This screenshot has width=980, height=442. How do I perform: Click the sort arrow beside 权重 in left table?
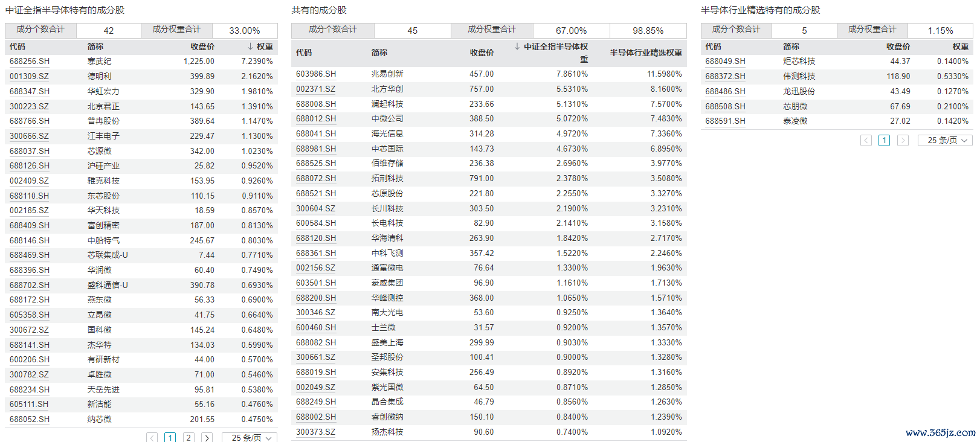tap(250, 46)
